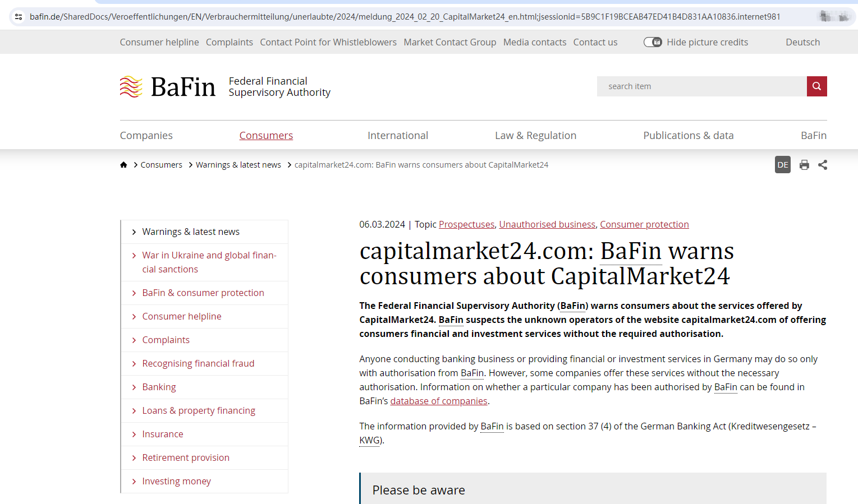Open Warnings & latest news breadcrumb
The image size is (858, 504).
[238, 165]
